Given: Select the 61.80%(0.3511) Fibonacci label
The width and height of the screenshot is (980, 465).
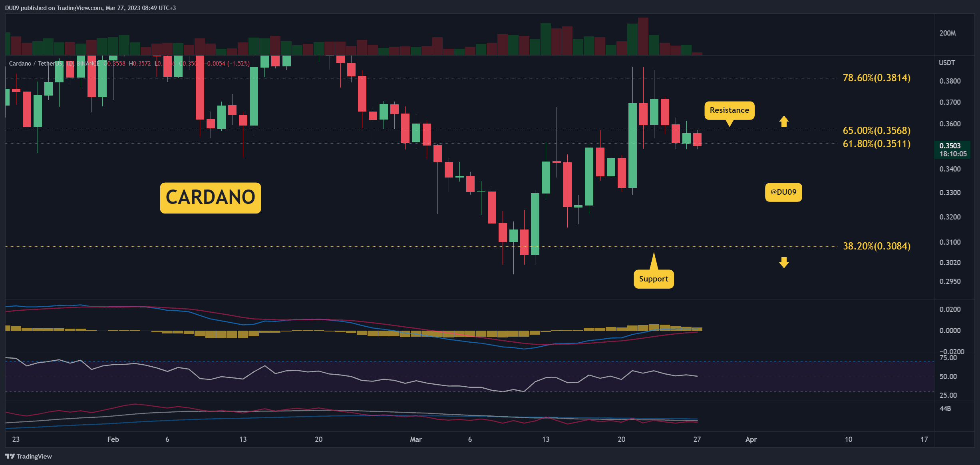Looking at the screenshot, I should click(x=877, y=144).
